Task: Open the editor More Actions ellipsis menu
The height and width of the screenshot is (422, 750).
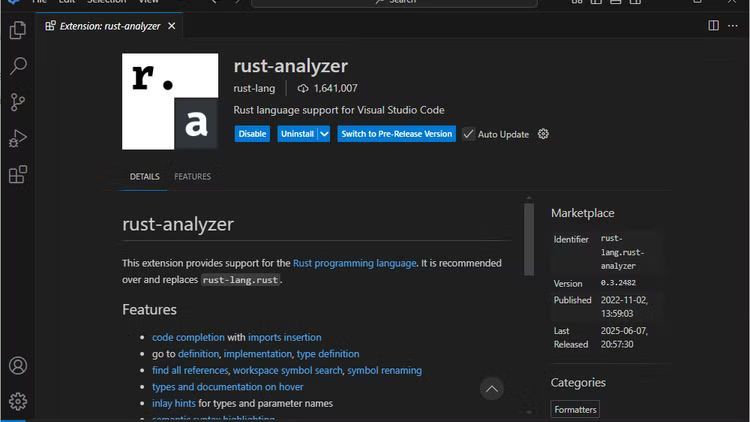Action: (x=735, y=26)
